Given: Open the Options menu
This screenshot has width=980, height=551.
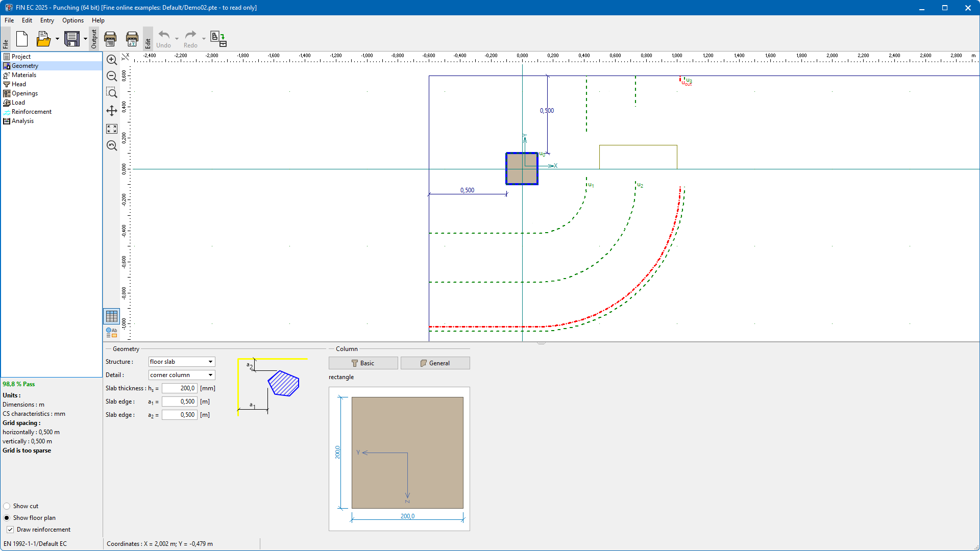Looking at the screenshot, I should pos(72,20).
